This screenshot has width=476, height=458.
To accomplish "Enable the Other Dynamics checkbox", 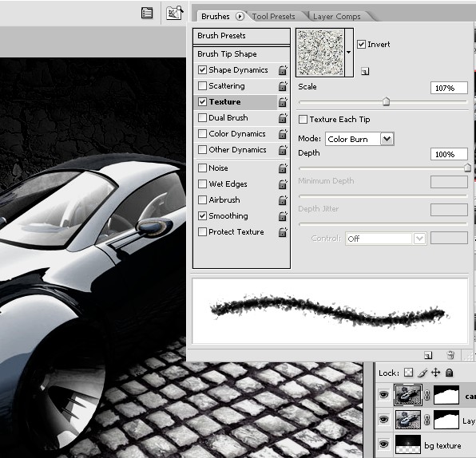I will (x=203, y=149).
